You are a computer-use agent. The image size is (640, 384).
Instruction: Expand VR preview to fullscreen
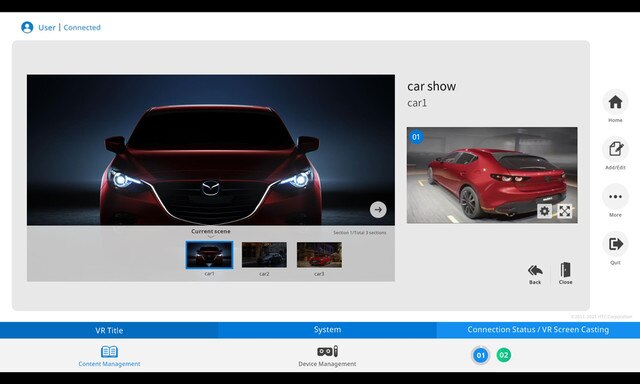(564, 211)
